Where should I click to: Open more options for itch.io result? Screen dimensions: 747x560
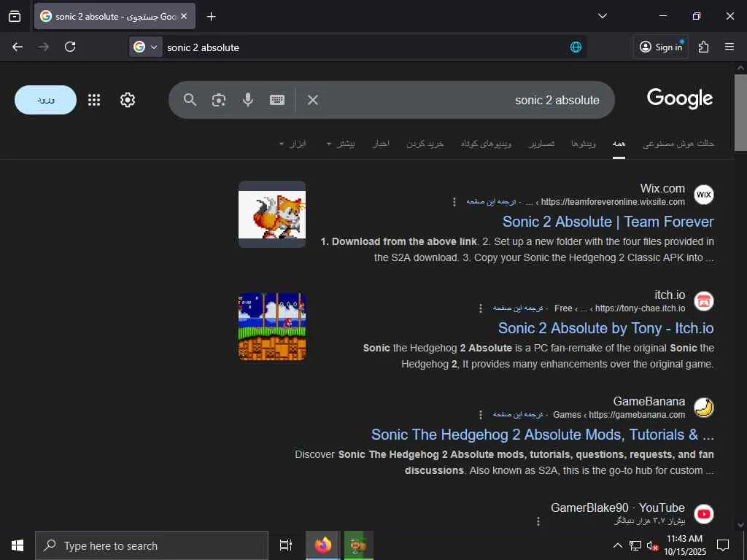click(x=480, y=308)
